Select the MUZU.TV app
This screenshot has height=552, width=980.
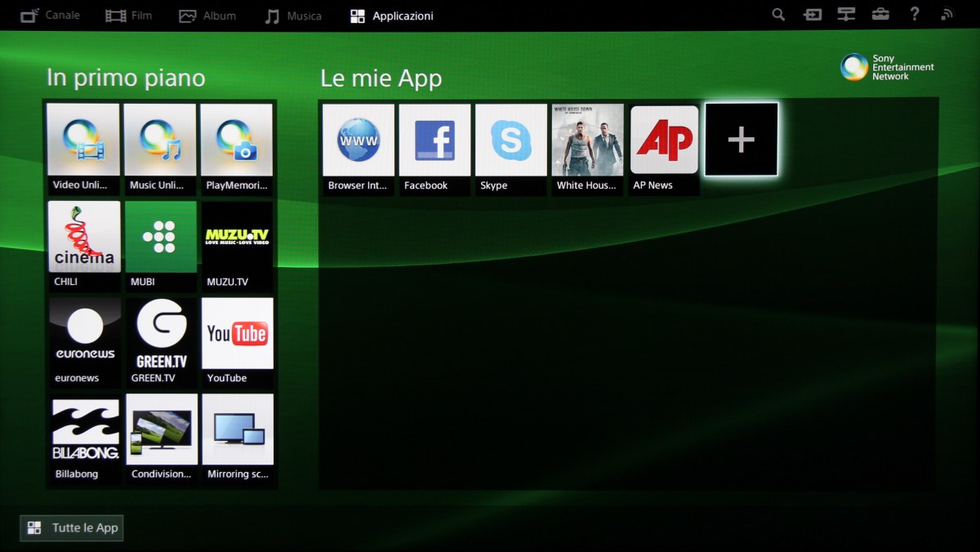pos(237,246)
